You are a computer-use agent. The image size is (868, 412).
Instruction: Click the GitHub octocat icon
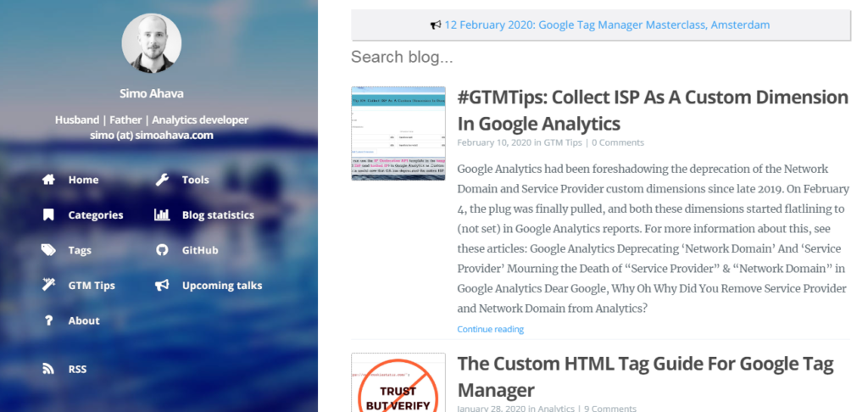(162, 250)
